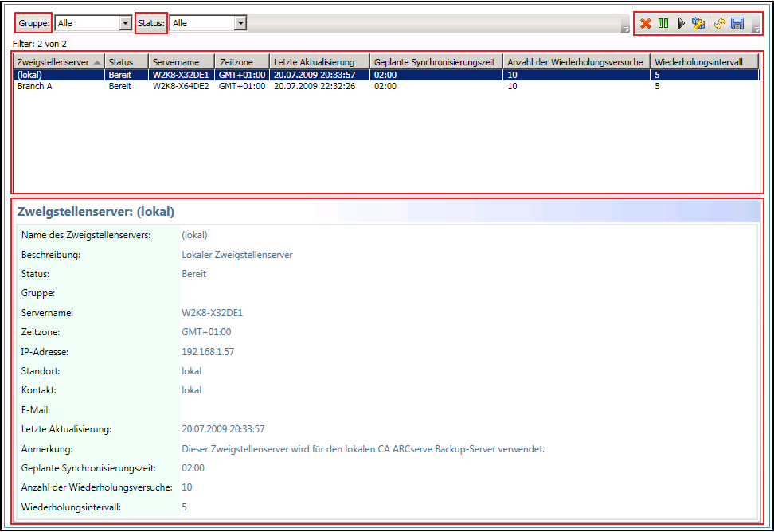Click Bereit status of Branch A
This screenshot has height=532, width=774.
point(120,86)
